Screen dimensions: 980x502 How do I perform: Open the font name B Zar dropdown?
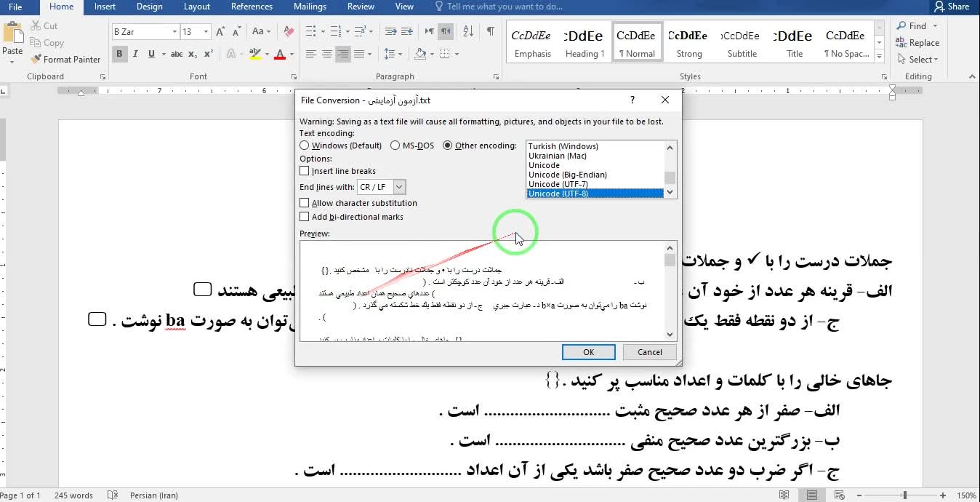[174, 32]
